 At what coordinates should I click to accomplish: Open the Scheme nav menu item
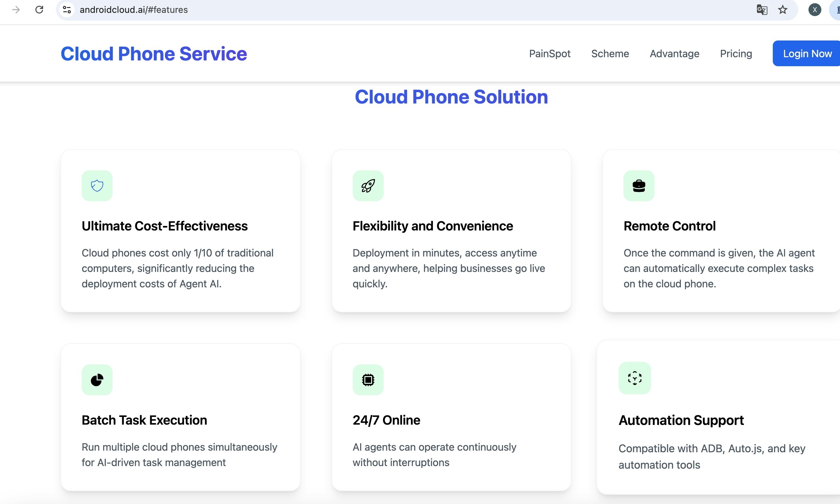pos(610,54)
